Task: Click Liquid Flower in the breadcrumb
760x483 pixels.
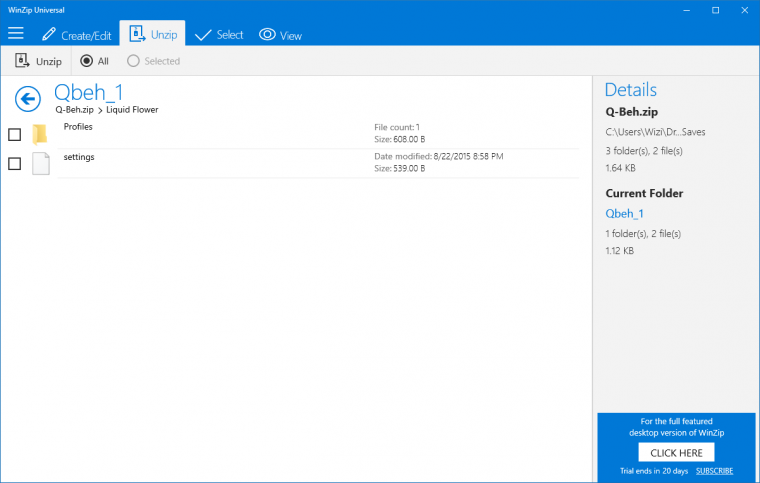Action: point(132,109)
